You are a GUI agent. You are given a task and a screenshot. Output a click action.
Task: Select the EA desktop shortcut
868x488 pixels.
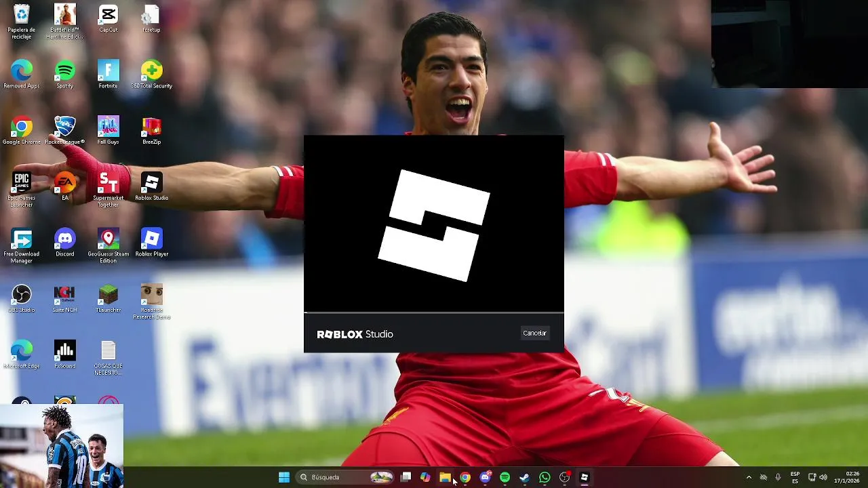(x=65, y=186)
